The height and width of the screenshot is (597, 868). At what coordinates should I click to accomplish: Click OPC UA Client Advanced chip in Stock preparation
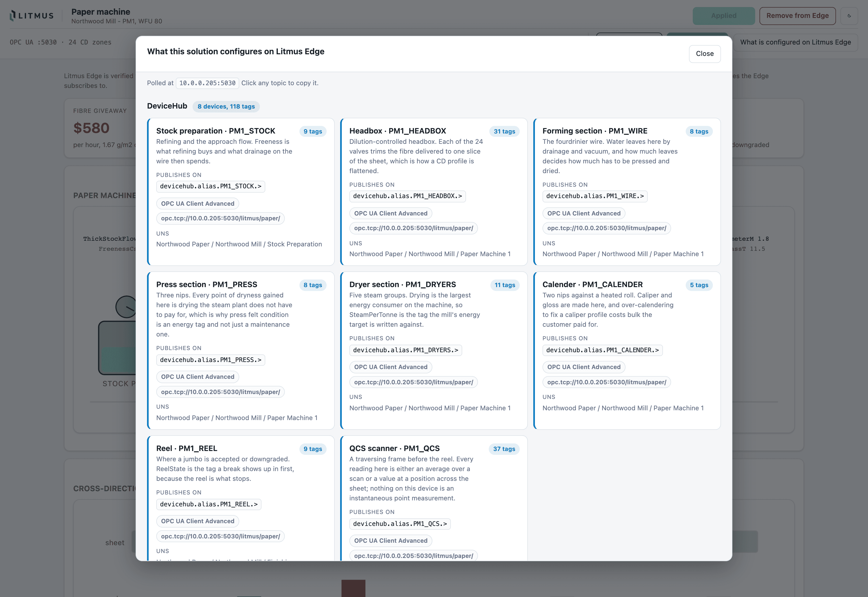pyautogui.click(x=198, y=204)
